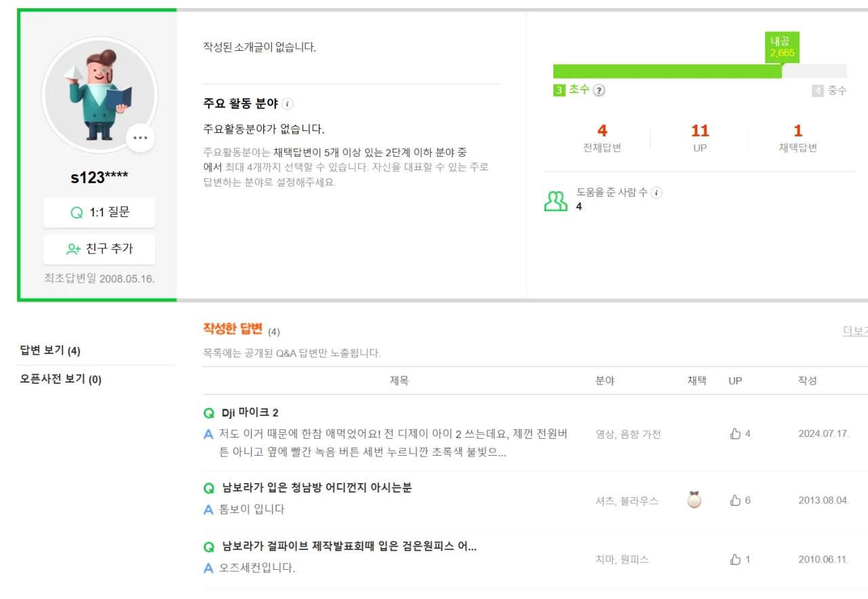
Task: Click the 전체답변 count of 4
Action: [x=602, y=130]
